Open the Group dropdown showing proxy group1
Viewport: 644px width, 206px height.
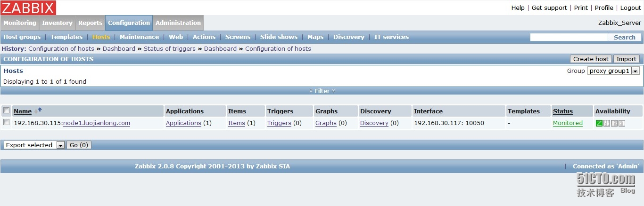click(613, 71)
